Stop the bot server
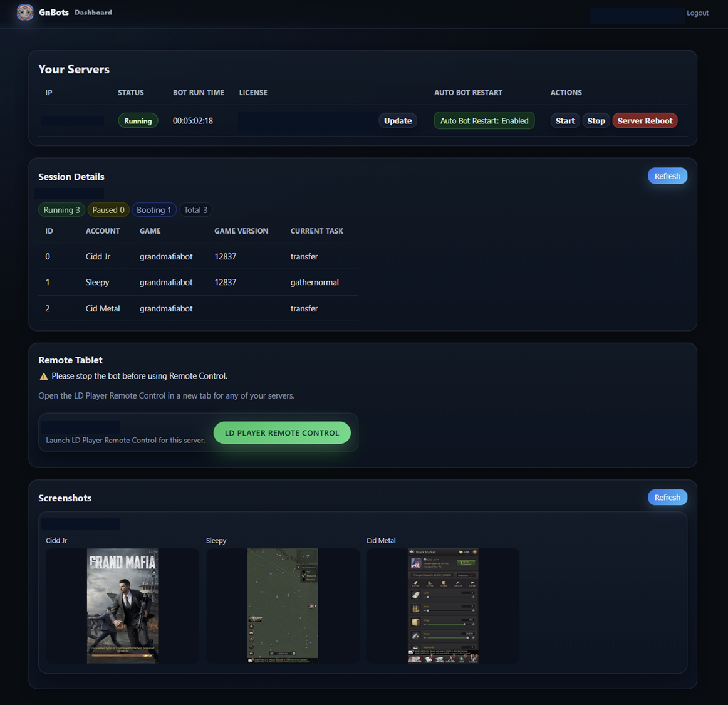 pyautogui.click(x=596, y=120)
